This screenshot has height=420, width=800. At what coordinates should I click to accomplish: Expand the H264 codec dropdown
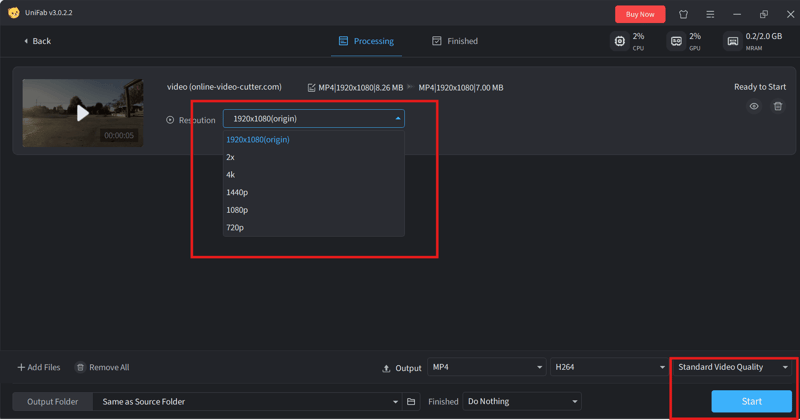click(x=609, y=368)
